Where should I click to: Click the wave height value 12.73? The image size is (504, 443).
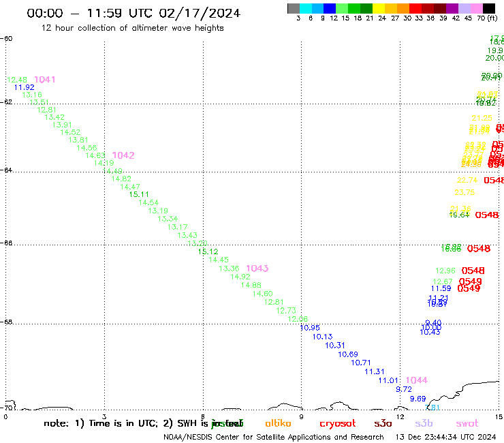point(286,311)
